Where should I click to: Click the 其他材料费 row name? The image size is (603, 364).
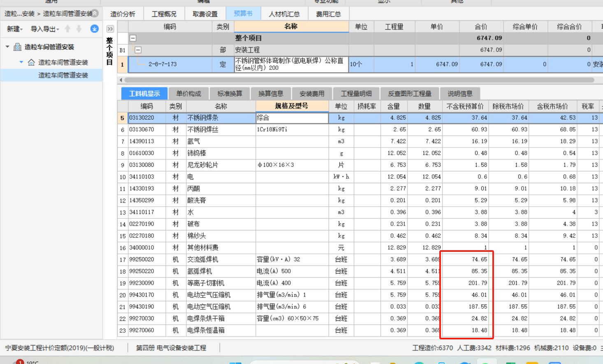(x=203, y=248)
